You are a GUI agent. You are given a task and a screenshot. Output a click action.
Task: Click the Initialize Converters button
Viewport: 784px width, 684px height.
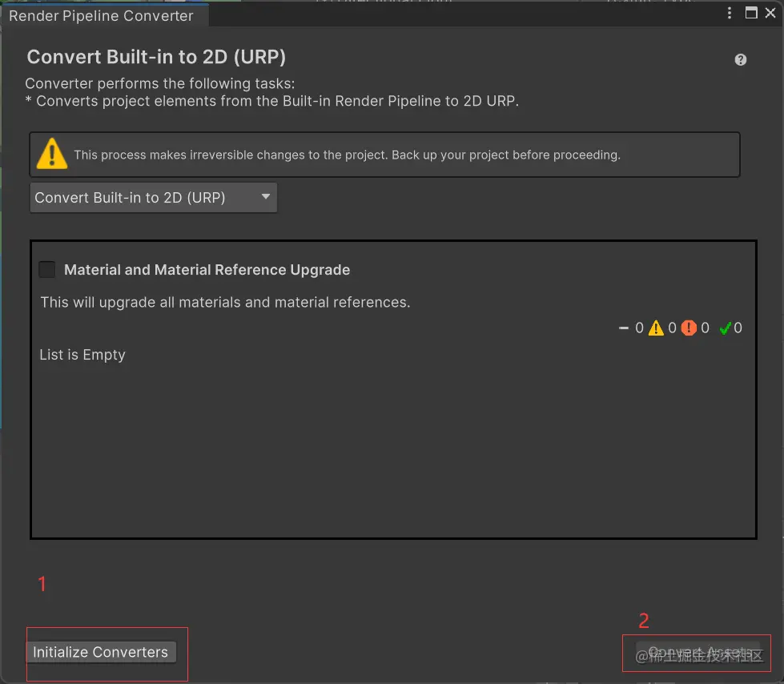click(x=101, y=652)
